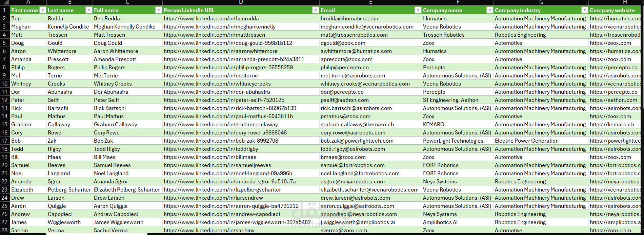Select row header 27

(x=5, y=222)
